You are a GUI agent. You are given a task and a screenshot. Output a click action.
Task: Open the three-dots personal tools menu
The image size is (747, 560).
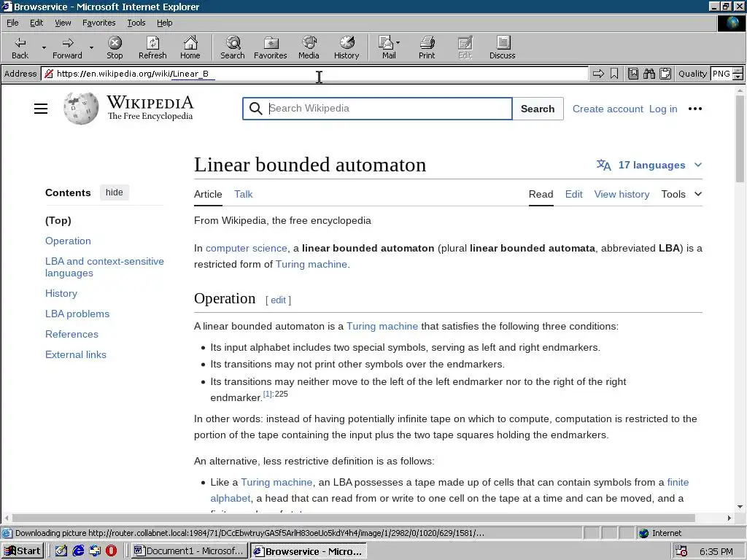pyautogui.click(x=695, y=109)
